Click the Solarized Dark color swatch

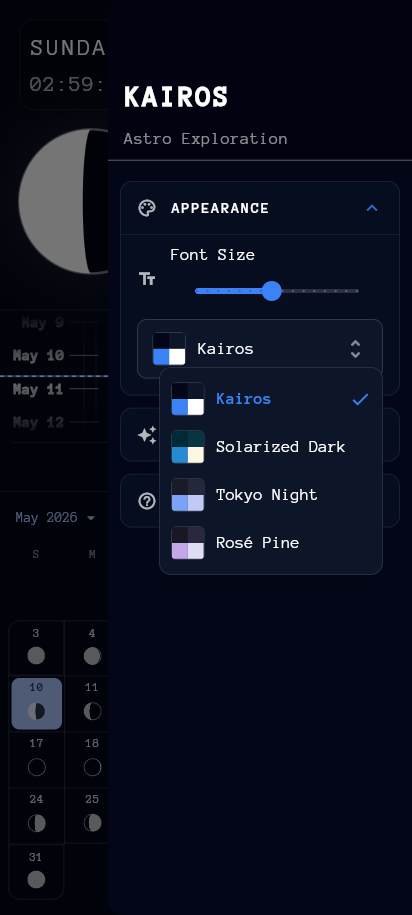188,447
